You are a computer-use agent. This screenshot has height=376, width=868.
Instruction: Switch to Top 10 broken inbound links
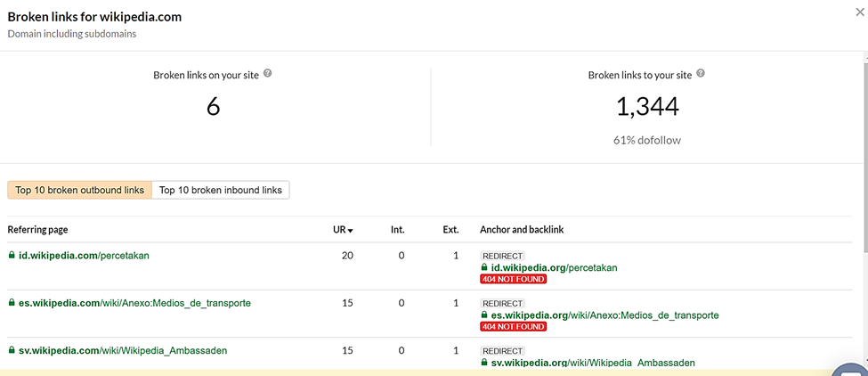[x=220, y=190]
